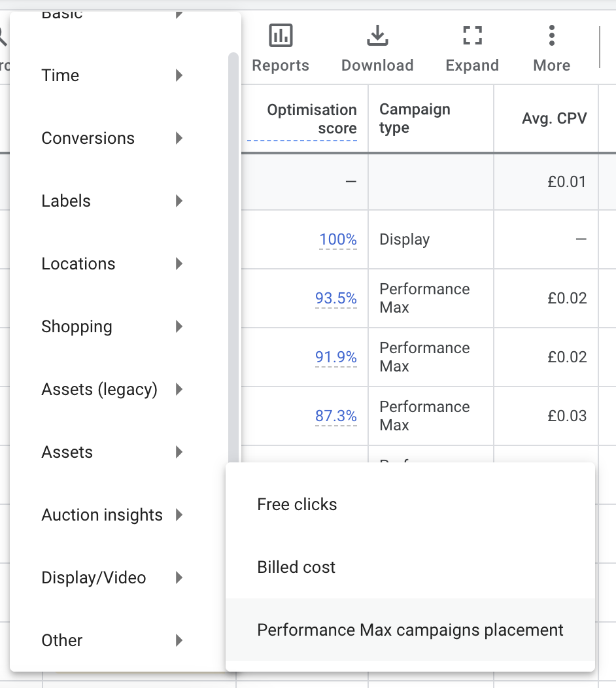Image resolution: width=616 pixels, height=688 pixels.
Task: Expand the Time submenu
Action: [x=60, y=75]
